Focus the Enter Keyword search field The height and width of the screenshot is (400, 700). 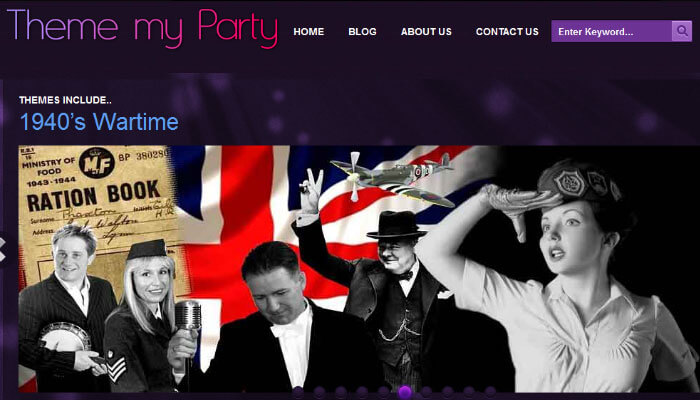612,31
